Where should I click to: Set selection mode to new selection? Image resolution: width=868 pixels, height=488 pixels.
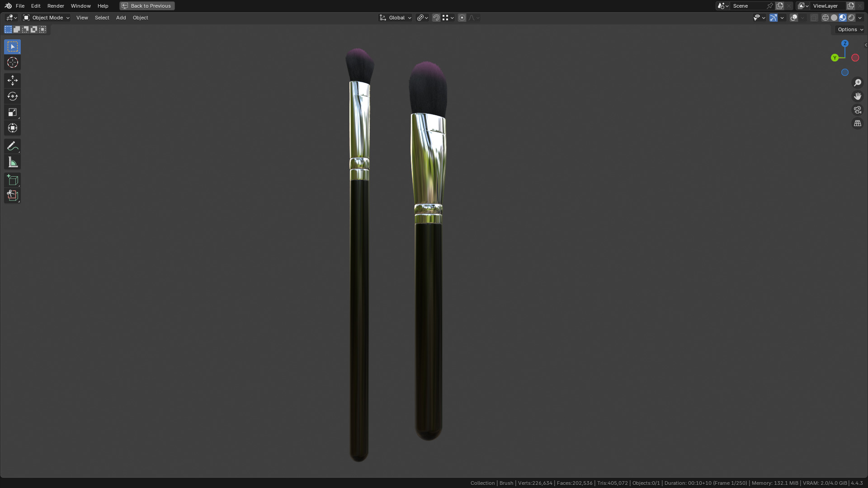[8, 29]
